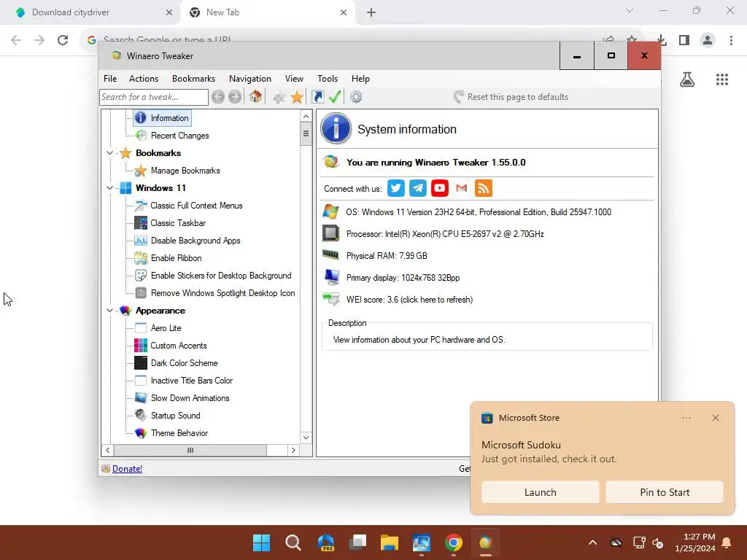Open taskbar Search magnifier
The width and height of the screenshot is (747, 560).
293,542
